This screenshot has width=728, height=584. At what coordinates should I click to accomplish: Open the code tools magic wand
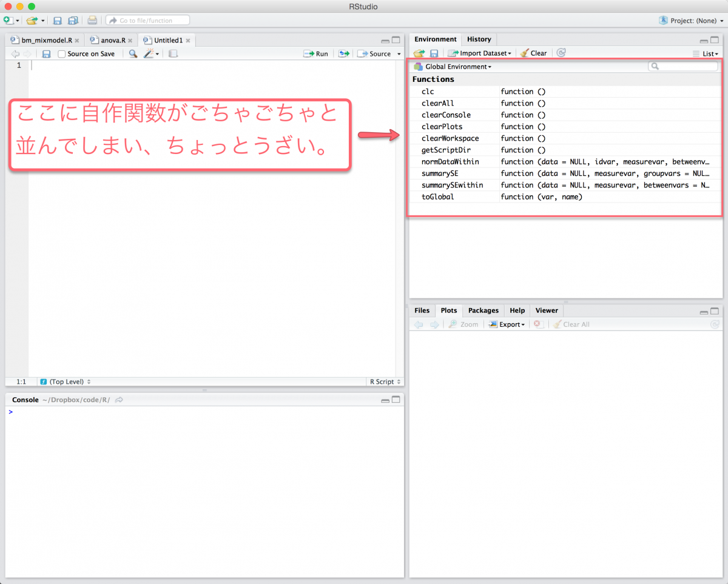[x=150, y=54]
